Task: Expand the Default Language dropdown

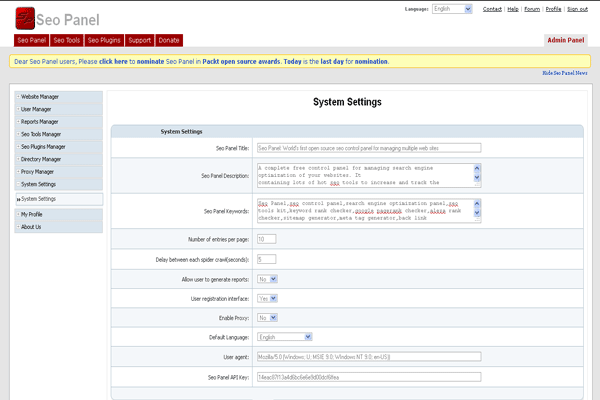Action: tap(284, 337)
